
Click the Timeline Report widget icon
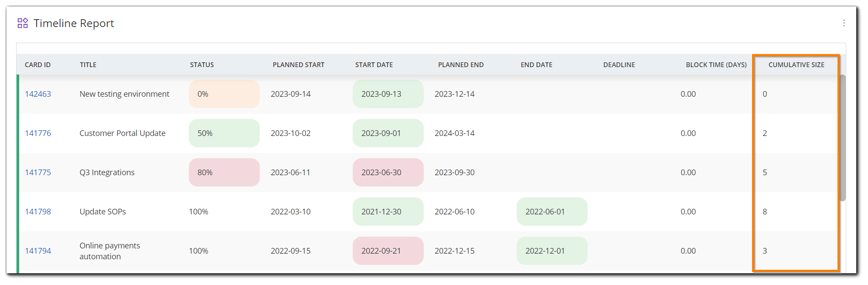[x=23, y=23]
